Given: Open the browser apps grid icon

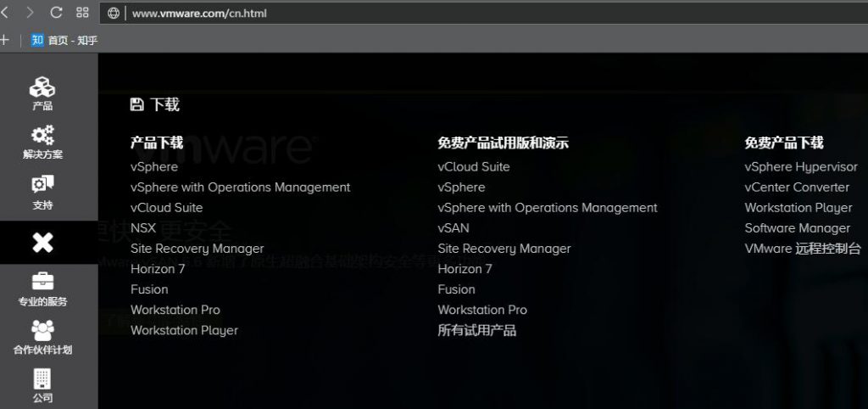Looking at the screenshot, I should point(82,13).
